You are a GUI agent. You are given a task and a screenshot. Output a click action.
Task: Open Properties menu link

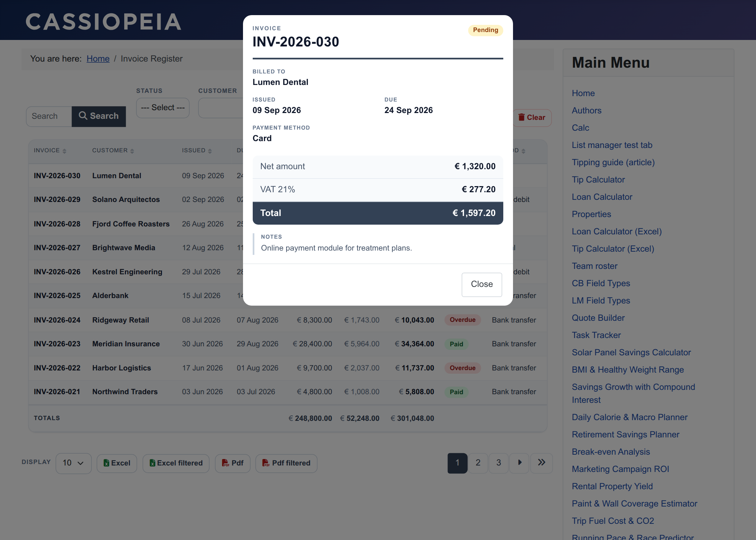591,214
